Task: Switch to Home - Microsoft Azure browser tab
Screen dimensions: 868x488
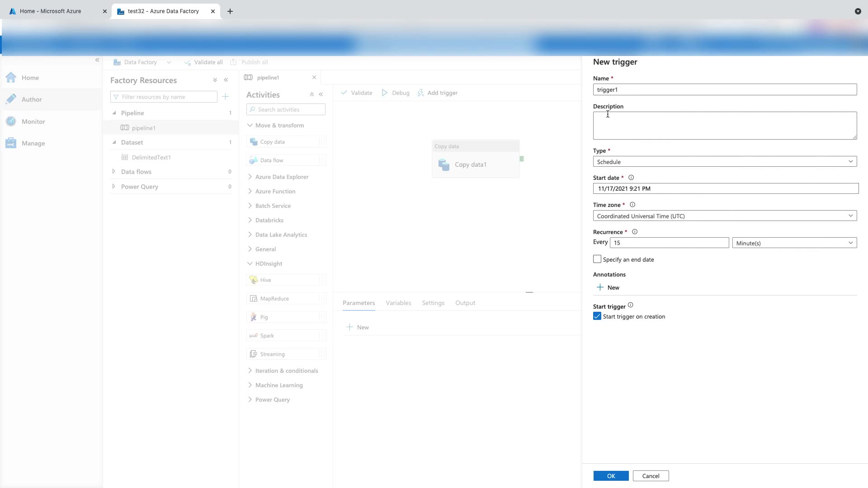Action: tap(51, 11)
